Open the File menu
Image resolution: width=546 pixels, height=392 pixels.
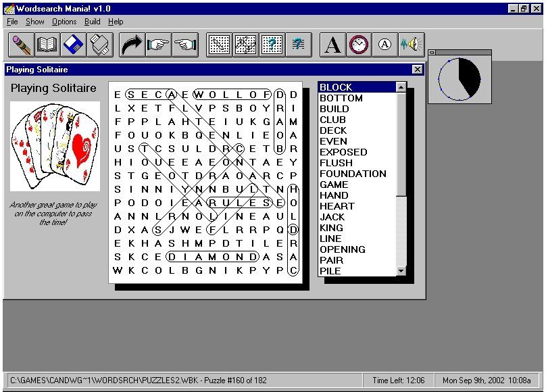click(x=12, y=22)
